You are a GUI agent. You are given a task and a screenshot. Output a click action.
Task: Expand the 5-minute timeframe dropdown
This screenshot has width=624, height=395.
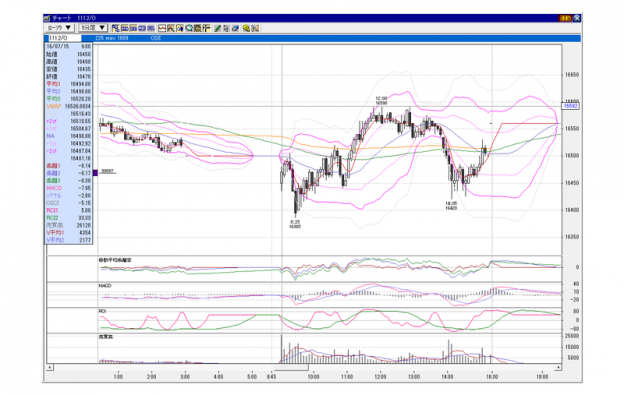tap(93, 28)
